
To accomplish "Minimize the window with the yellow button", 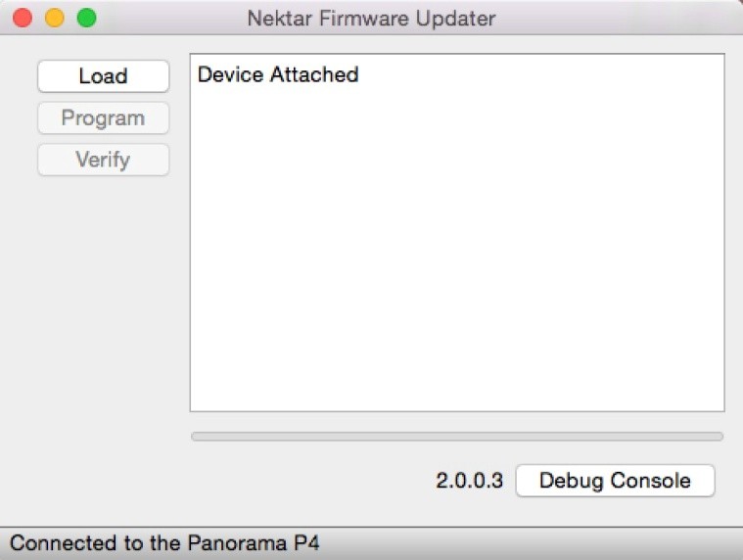I will tap(54, 18).
